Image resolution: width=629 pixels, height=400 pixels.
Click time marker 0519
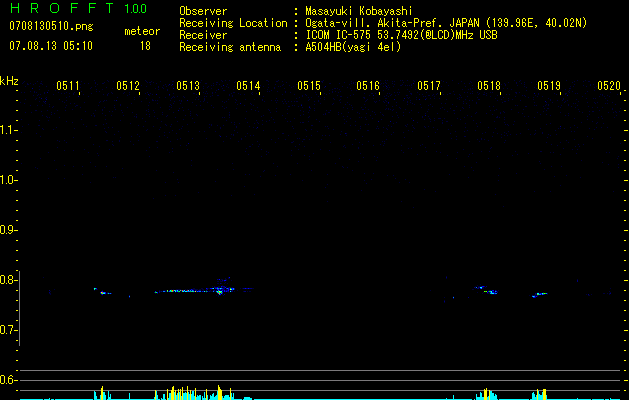click(549, 86)
